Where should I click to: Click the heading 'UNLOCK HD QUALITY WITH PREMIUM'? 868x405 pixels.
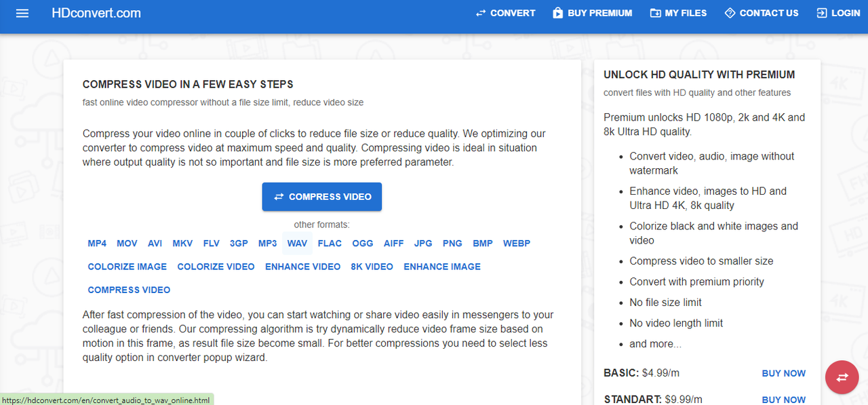click(699, 75)
